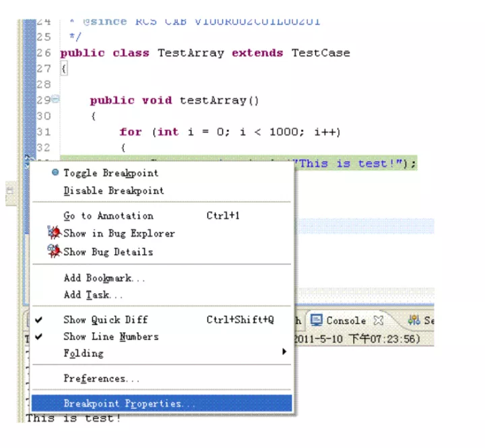Click the Console monitor icon

point(316,320)
